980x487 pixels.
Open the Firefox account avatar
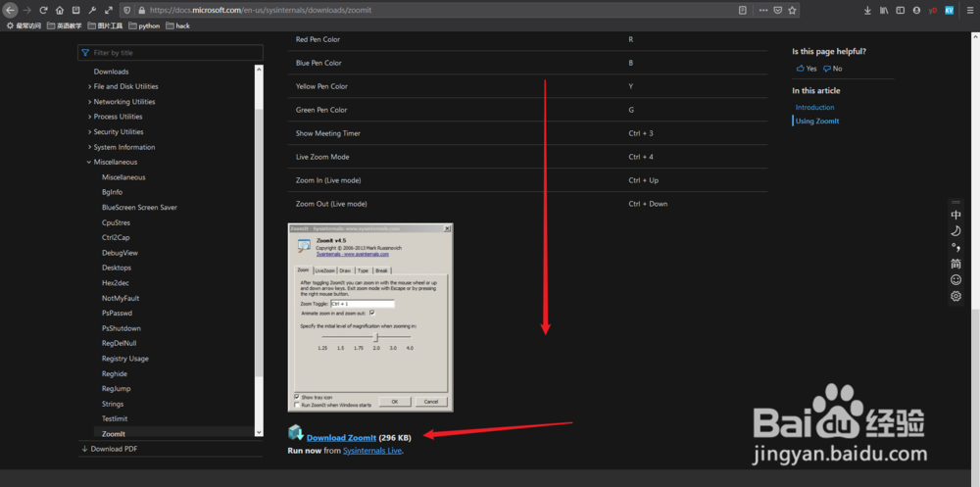(x=916, y=10)
